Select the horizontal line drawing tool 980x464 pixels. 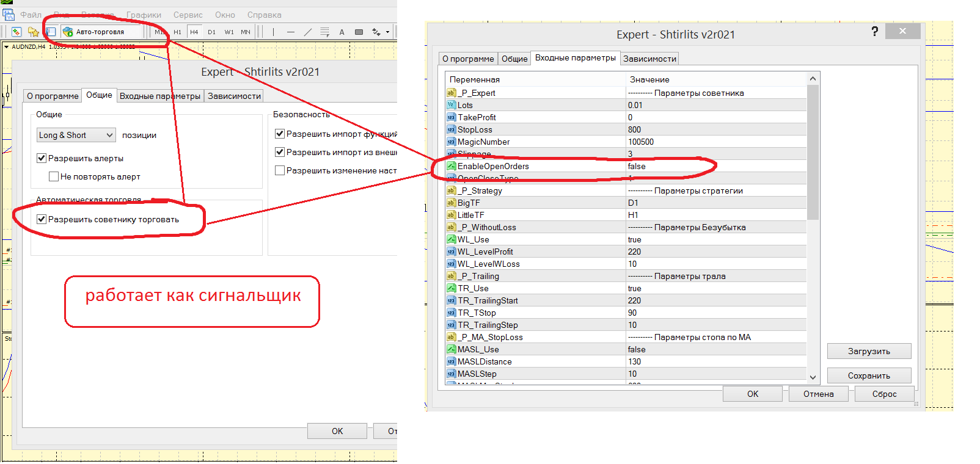click(290, 32)
